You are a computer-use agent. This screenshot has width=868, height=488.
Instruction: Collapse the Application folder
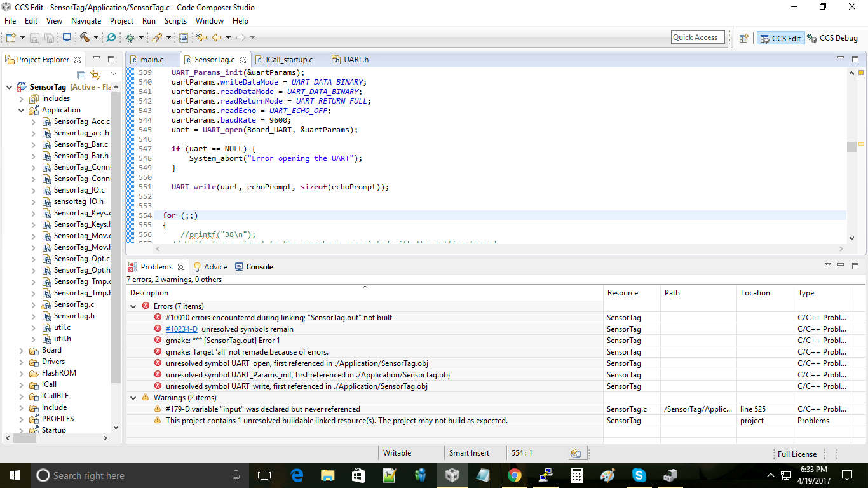[21, 110]
